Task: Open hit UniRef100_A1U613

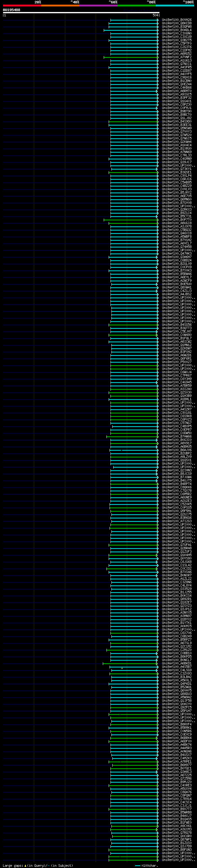Action: coord(176,61)
